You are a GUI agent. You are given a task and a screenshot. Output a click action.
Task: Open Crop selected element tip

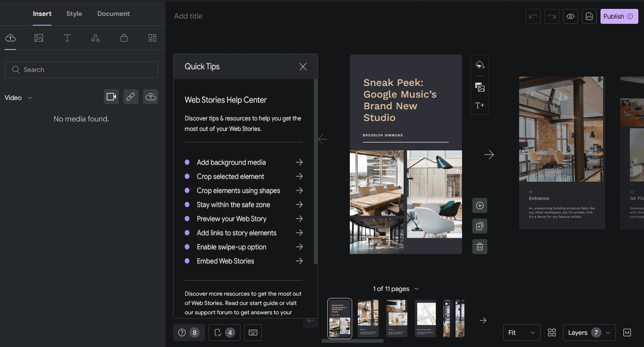pos(244,177)
